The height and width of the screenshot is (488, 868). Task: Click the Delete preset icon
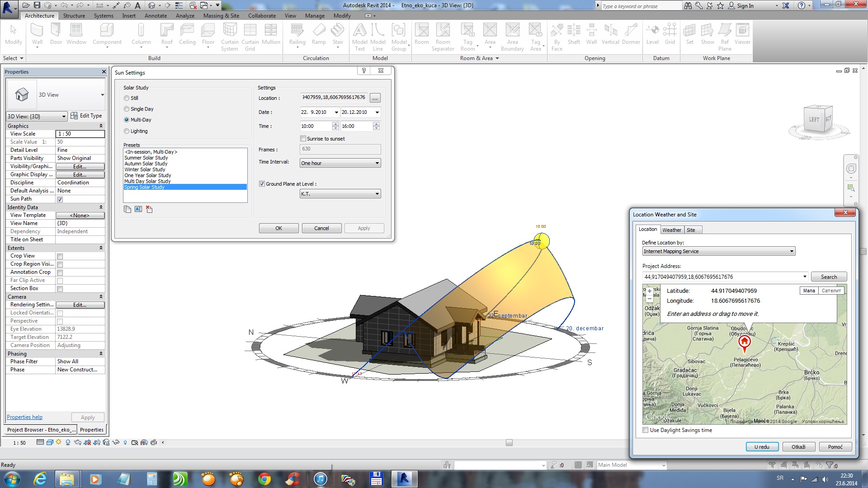[x=149, y=209]
